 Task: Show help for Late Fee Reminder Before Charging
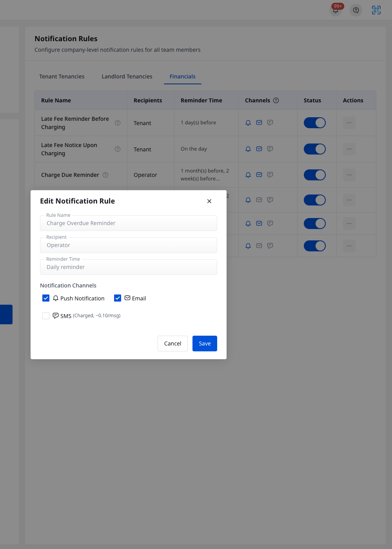click(118, 123)
